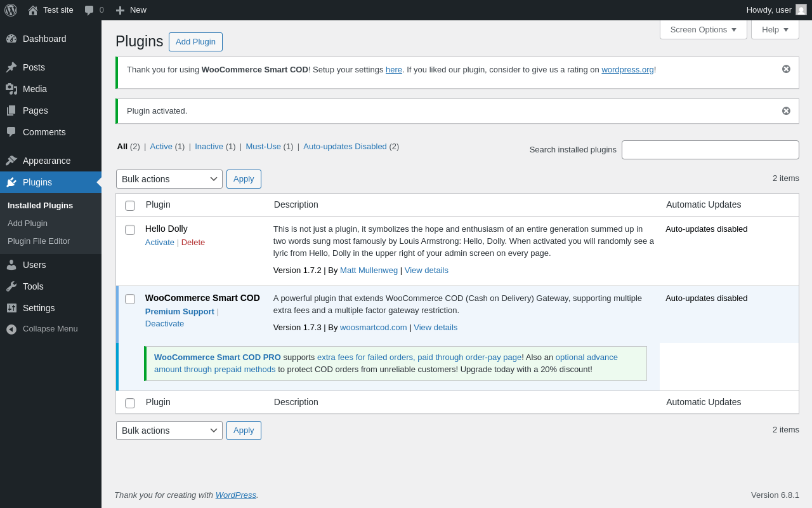The image size is (812, 508).
Task: Click the user avatar icon at top right
Action: [x=801, y=10]
